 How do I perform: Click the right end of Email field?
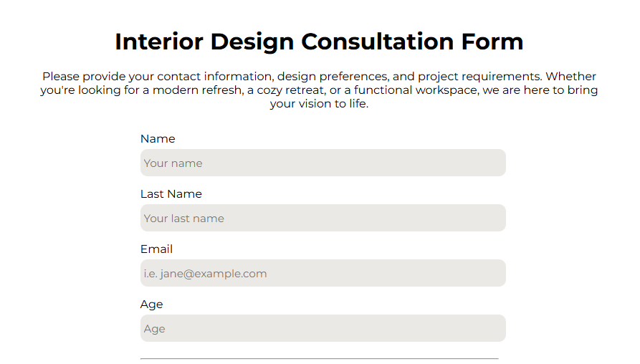click(495, 273)
